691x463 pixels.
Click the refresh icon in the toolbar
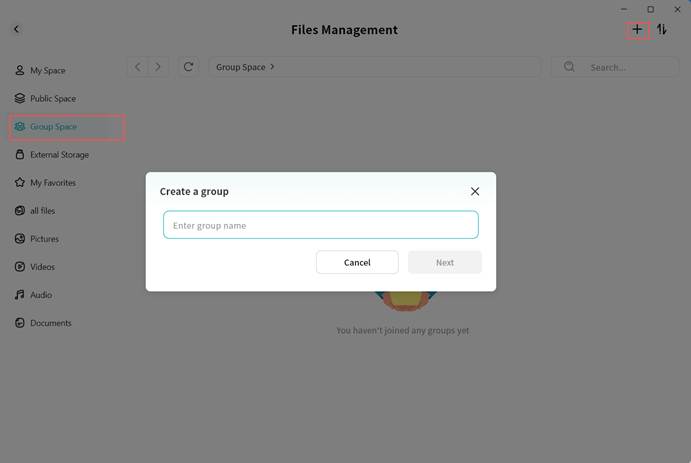click(188, 67)
